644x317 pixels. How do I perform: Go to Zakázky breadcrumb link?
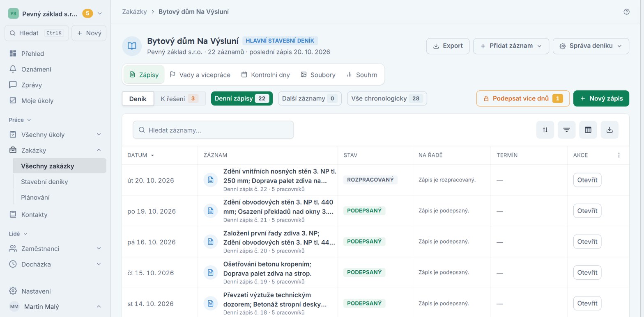[x=134, y=11]
